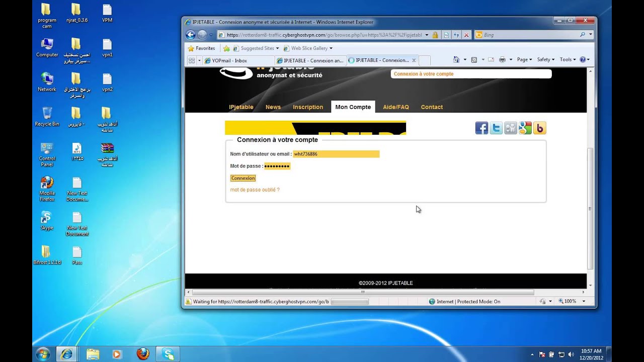Screen dimensions: 644x362
Task: Click the red Stop loading icon
Action: 466,35
